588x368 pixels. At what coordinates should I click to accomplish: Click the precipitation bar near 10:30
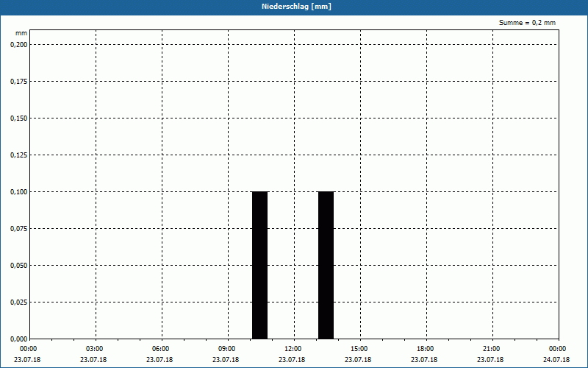tap(260, 265)
